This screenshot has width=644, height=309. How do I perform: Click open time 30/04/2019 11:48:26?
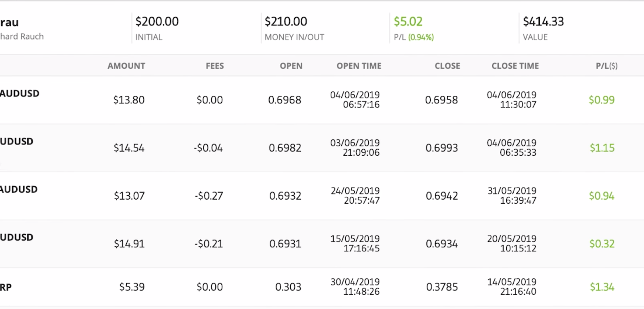point(355,287)
